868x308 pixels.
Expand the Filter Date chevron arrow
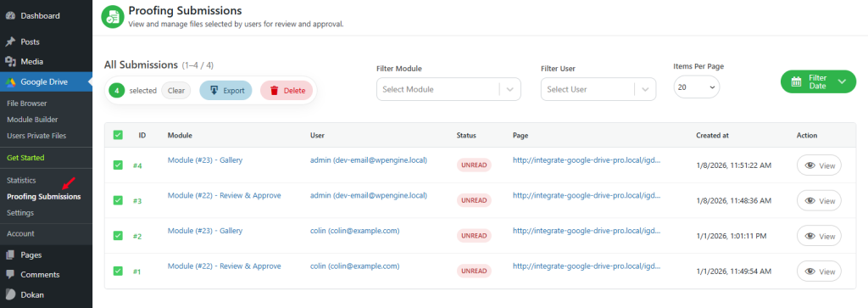tap(842, 81)
